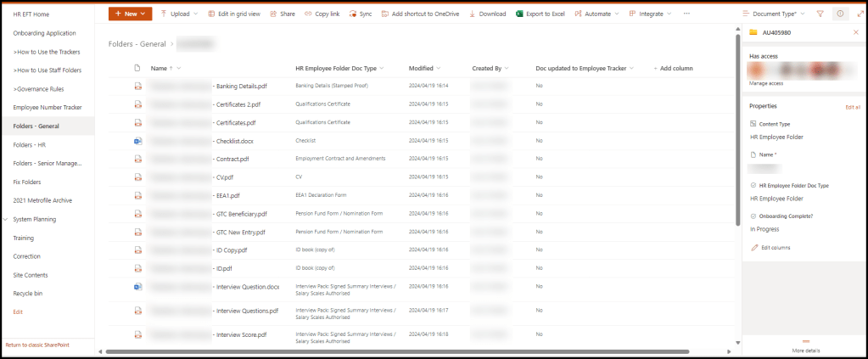The width and height of the screenshot is (868, 359).
Task: Toggle the details pane info icon
Action: click(x=841, y=14)
